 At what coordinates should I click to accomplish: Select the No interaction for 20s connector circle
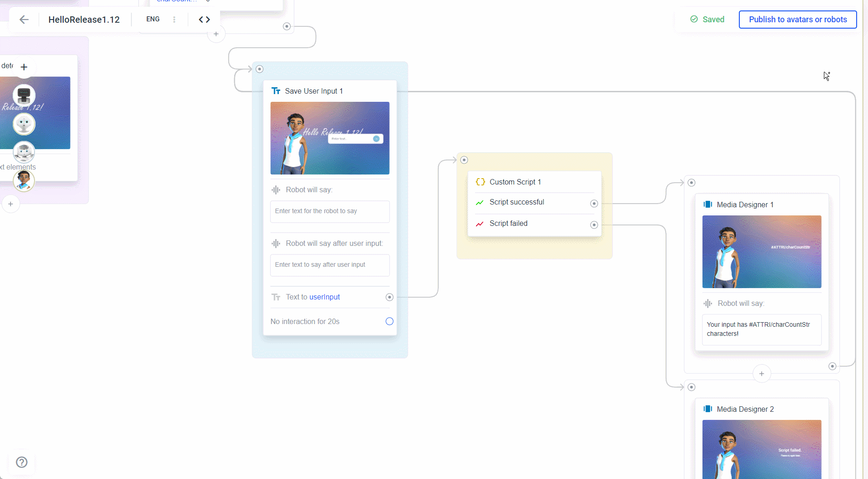coord(389,321)
